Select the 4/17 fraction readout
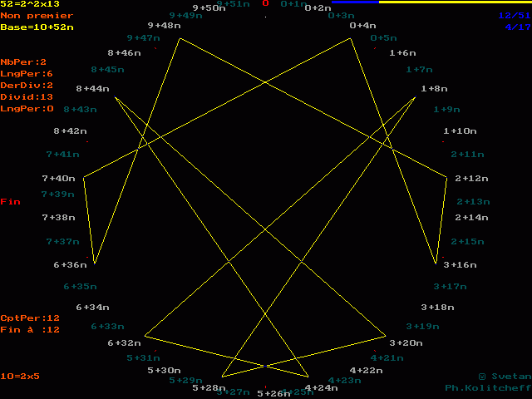Viewport: 532px width, 399px height. click(x=516, y=27)
